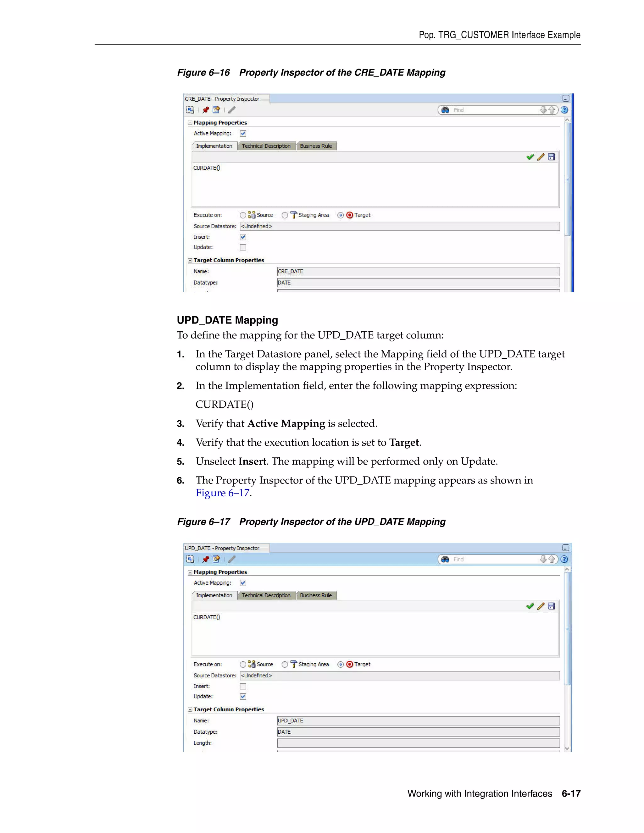Click find-previous up arrow in UPD_DATE inspector
This screenshot has width=644, height=833.
point(552,559)
